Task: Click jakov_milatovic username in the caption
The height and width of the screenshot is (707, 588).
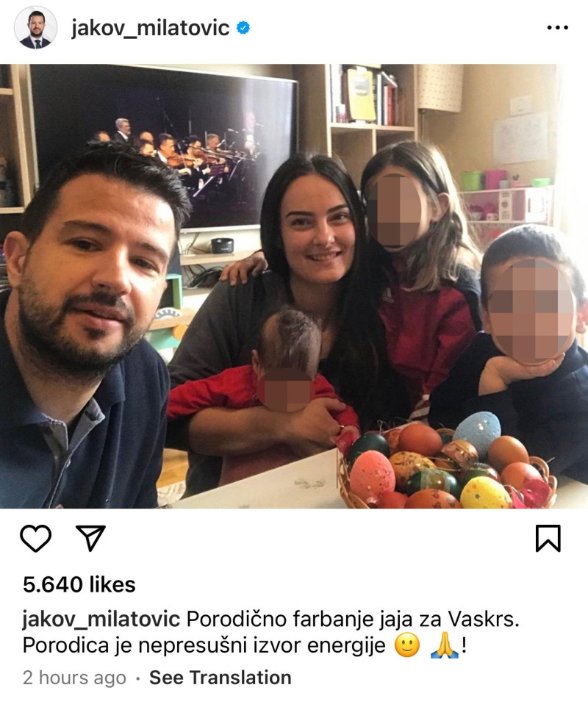Action: 101,620
